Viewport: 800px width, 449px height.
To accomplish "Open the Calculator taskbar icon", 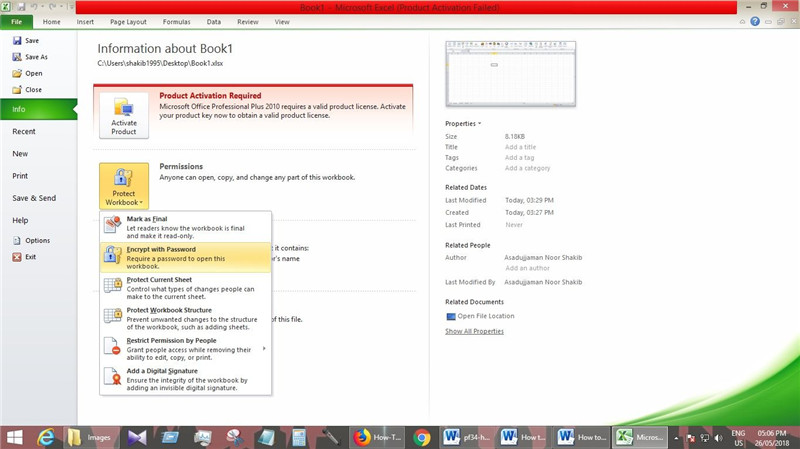I will click(x=299, y=437).
